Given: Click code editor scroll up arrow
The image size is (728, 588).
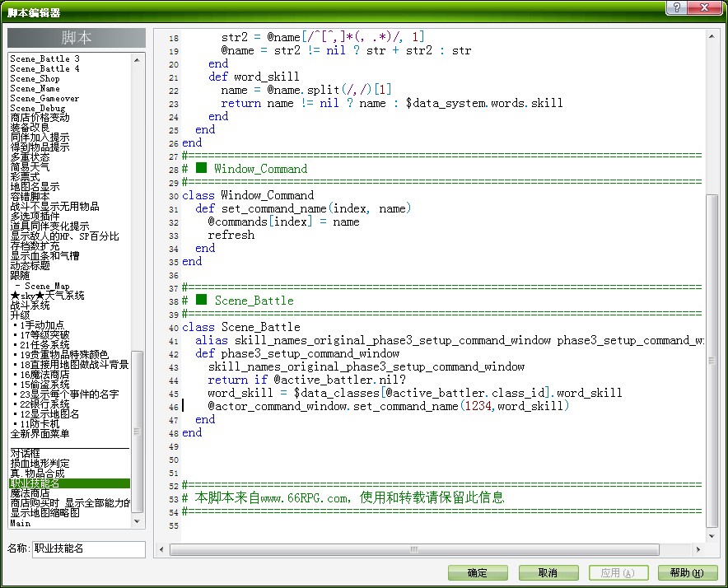Looking at the screenshot, I should [x=712, y=36].
